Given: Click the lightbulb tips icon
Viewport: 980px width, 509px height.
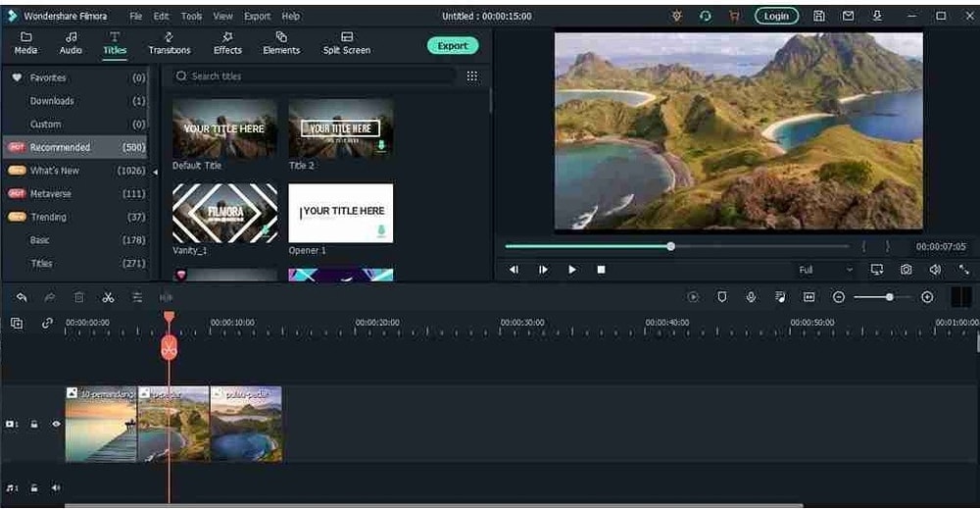Looking at the screenshot, I should point(677,17).
